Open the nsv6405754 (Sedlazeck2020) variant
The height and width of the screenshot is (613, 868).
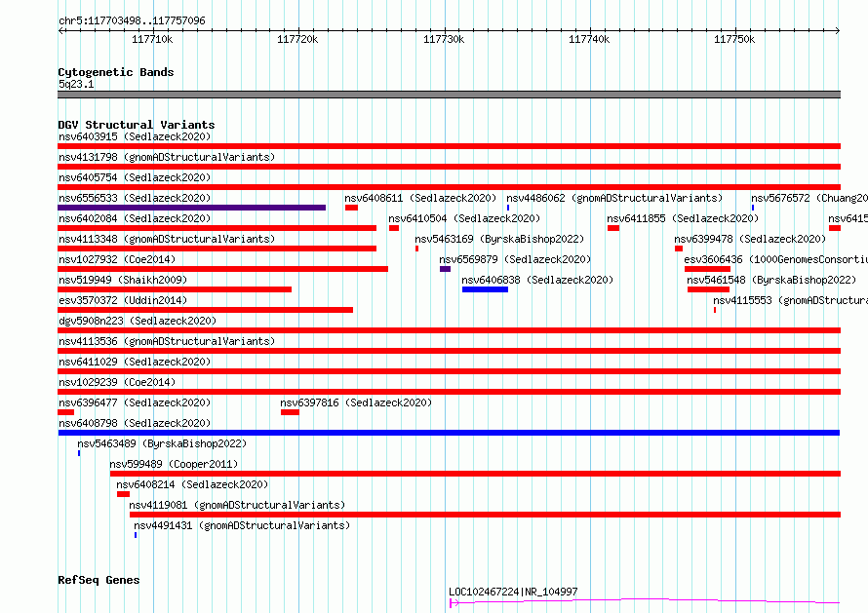135,177
